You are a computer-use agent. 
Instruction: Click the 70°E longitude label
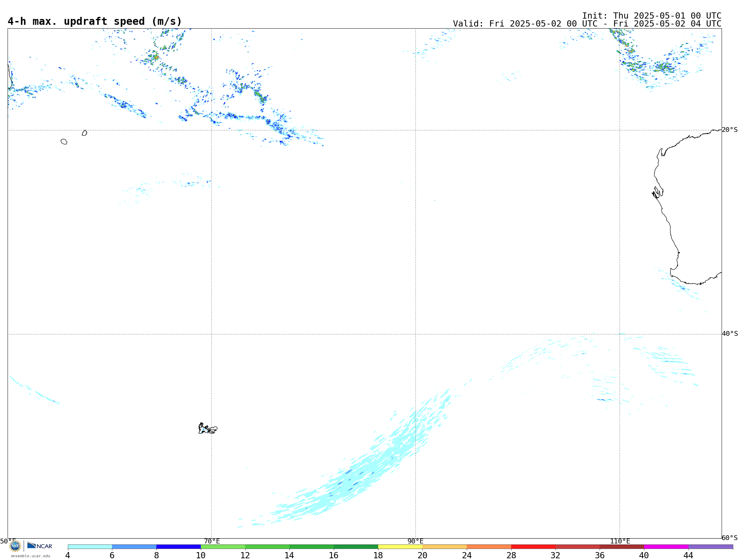pyautogui.click(x=212, y=541)
